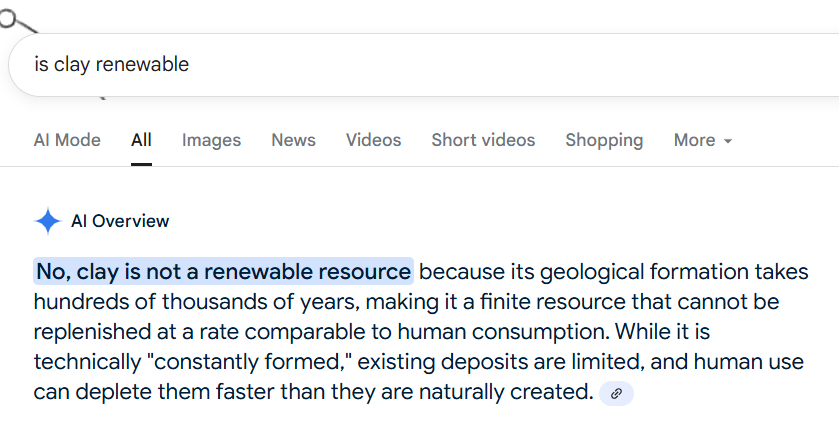Viewport: 839px width, 437px height.
Task: Open the Short videos tab
Action: click(x=483, y=141)
